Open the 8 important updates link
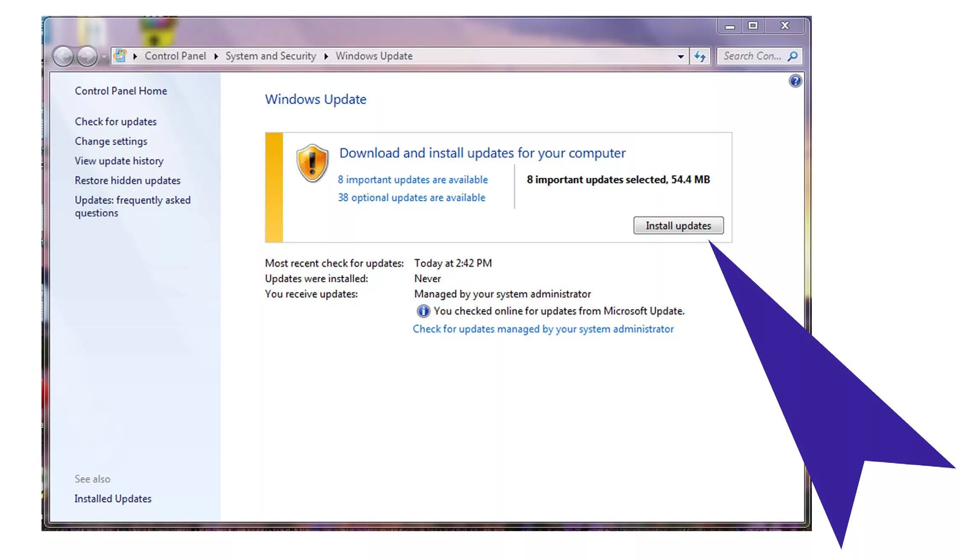Screen dimensions: 959x560 tap(412, 179)
